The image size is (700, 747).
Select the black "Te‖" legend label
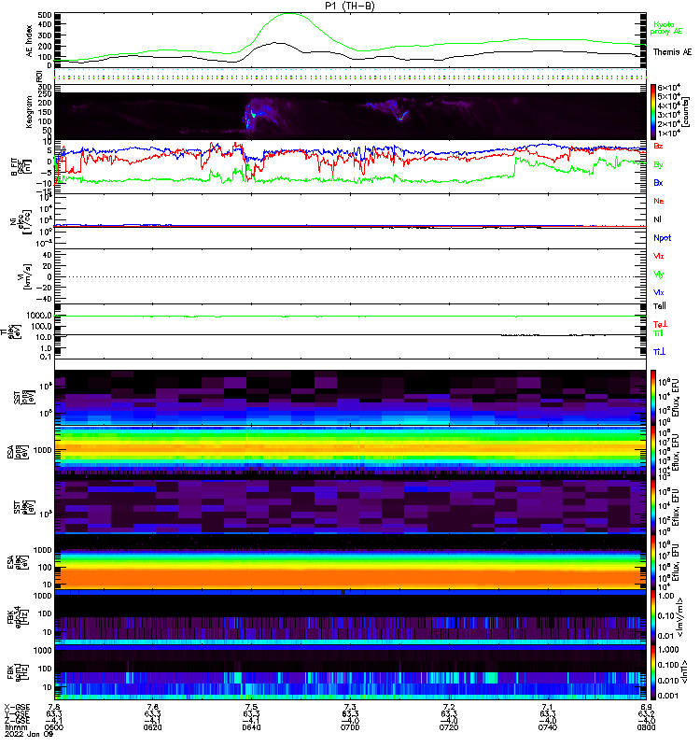(660, 306)
